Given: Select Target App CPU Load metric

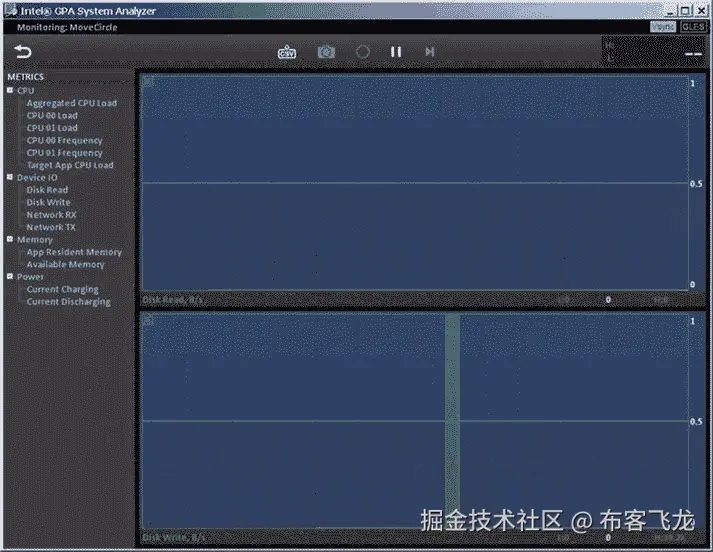Looking at the screenshot, I should [x=70, y=165].
